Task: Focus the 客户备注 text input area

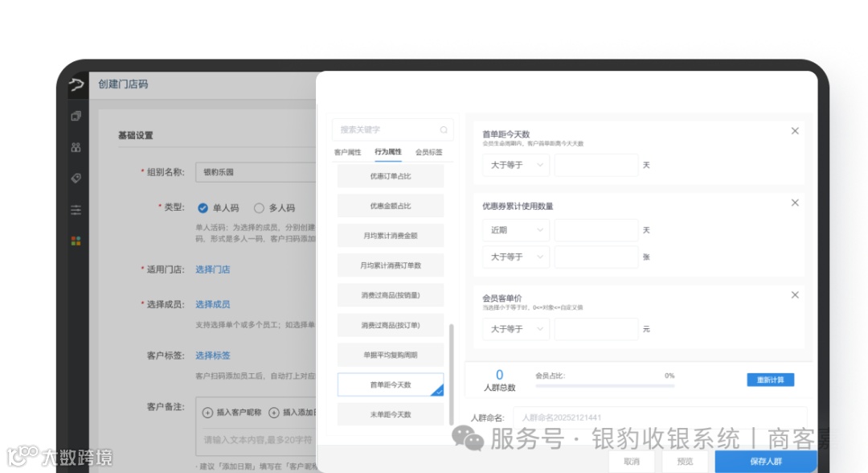Action: tap(257, 440)
